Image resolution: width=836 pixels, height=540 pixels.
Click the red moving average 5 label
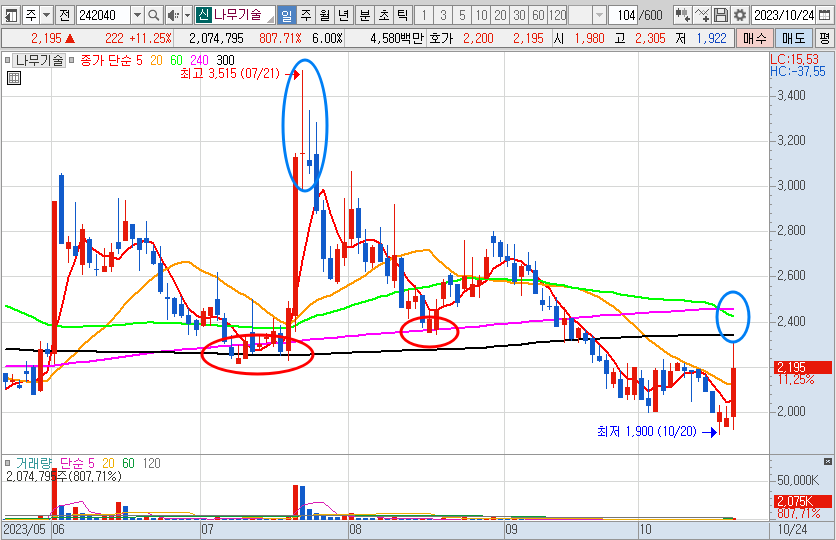139,60
